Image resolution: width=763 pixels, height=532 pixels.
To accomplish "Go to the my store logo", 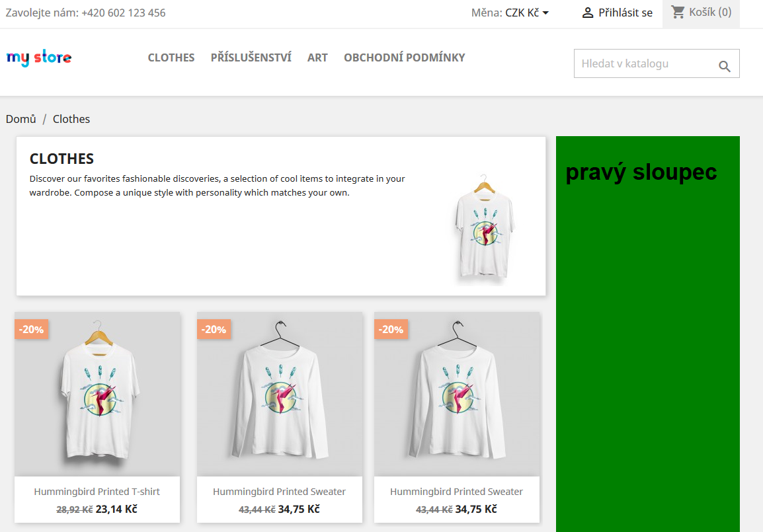I will tap(39, 57).
